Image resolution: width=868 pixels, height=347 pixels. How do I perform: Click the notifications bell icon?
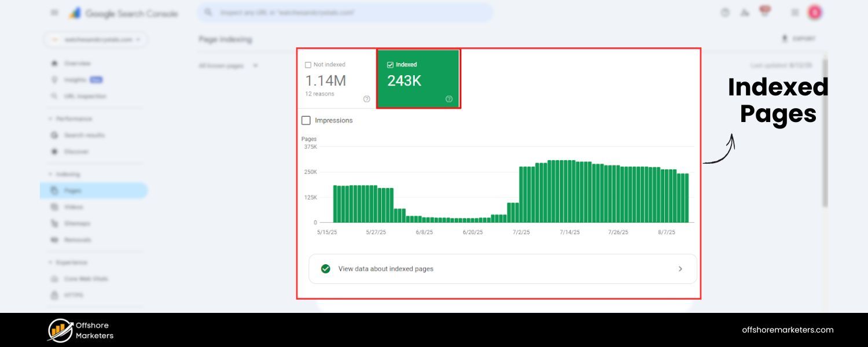[764, 13]
